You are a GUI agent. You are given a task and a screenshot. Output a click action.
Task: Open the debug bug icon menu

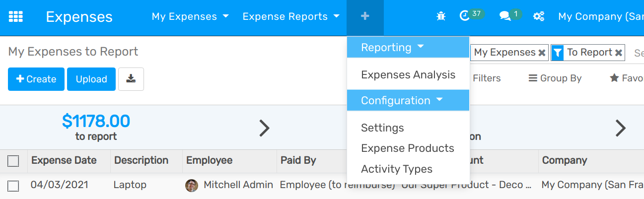click(x=441, y=16)
